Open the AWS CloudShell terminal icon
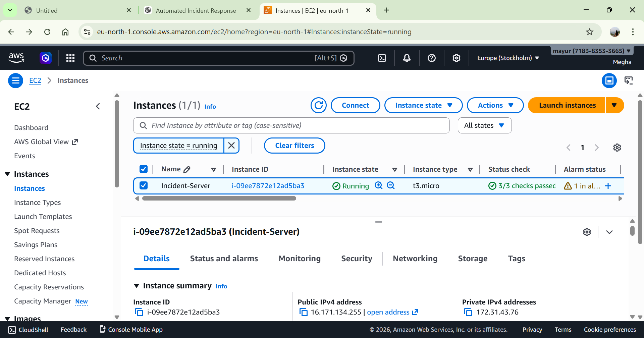The width and height of the screenshot is (644, 338). tap(382, 58)
